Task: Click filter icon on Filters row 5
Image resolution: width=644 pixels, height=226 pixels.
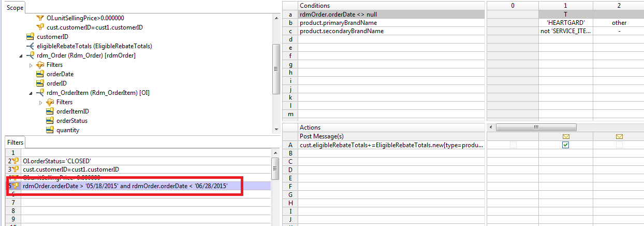Action: pos(15,186)
